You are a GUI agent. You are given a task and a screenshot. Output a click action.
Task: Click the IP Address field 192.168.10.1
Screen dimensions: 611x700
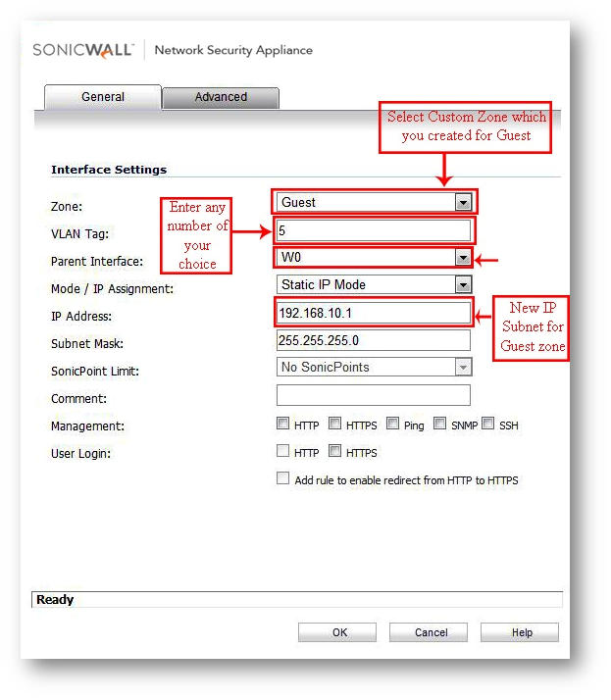[x=374, y=313]
